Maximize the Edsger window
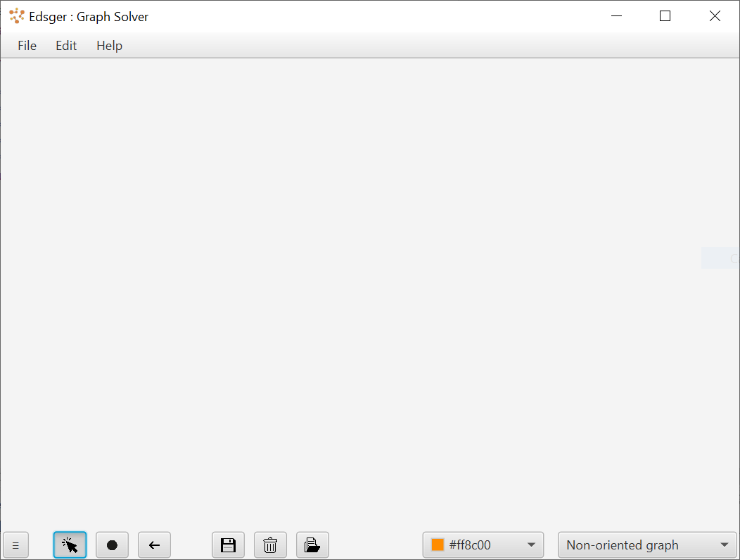 click(665, 16)
